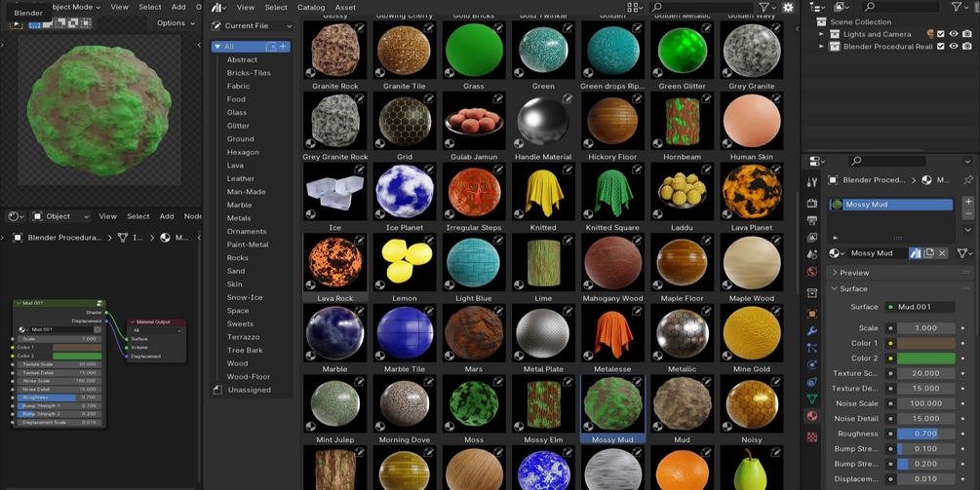Collapse the Surface panel
Screen dimensions: 980x490
point(901,289)
